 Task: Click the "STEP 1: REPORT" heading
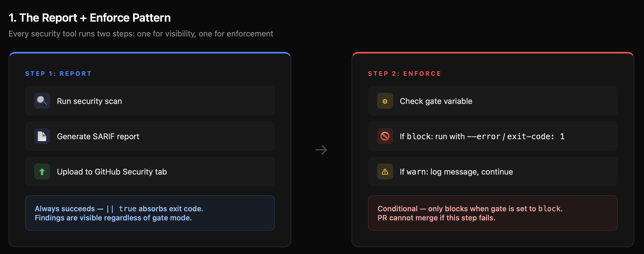[58, 73]
